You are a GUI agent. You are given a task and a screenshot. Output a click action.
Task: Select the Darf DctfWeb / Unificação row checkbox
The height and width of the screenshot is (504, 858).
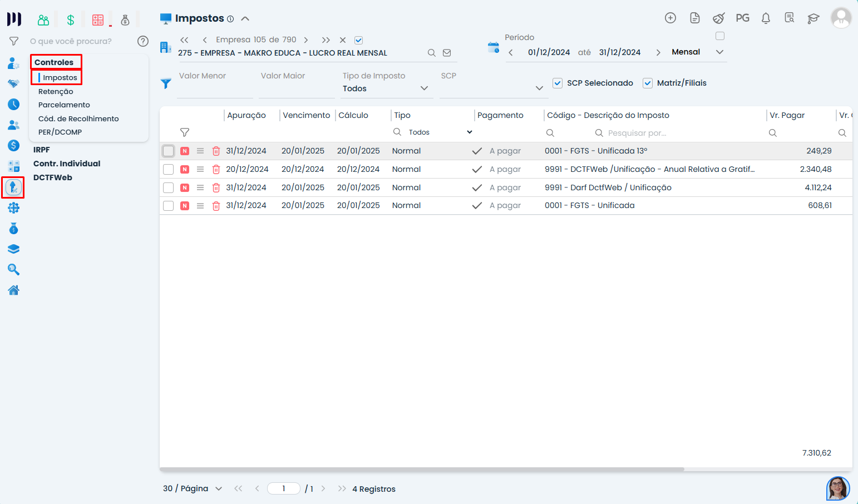point(169,188)
